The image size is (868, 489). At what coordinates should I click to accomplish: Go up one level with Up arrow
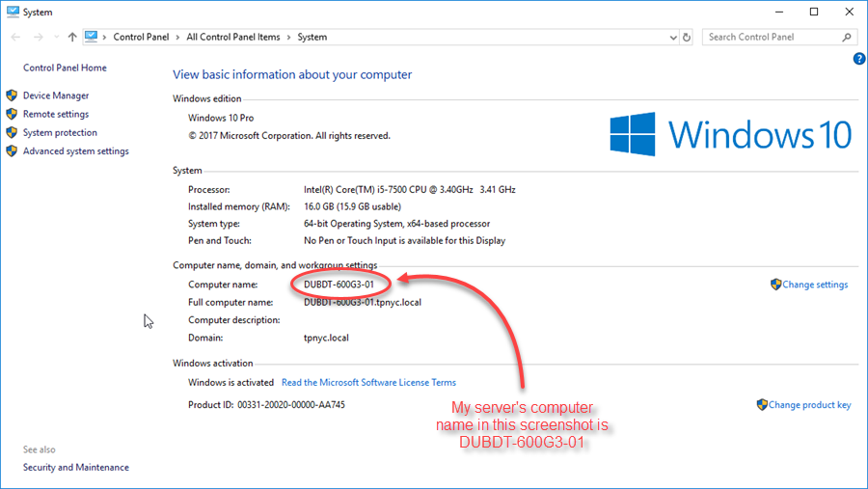tap(72, 37)
